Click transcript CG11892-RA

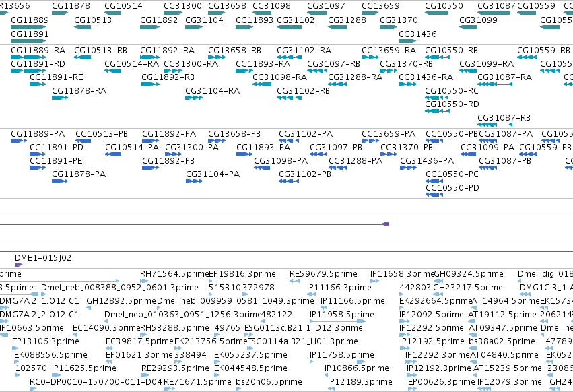pos(150,57)
